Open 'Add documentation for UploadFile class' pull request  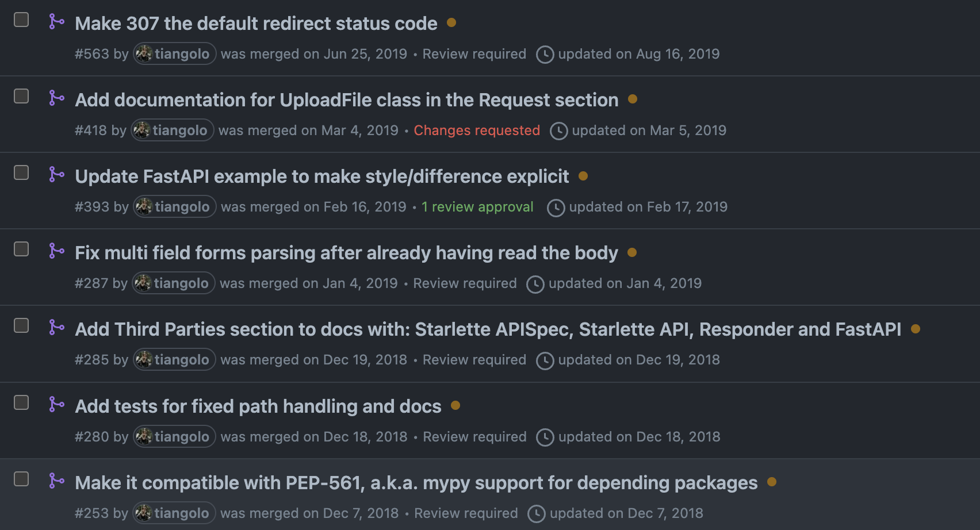[x=346, y=100]
